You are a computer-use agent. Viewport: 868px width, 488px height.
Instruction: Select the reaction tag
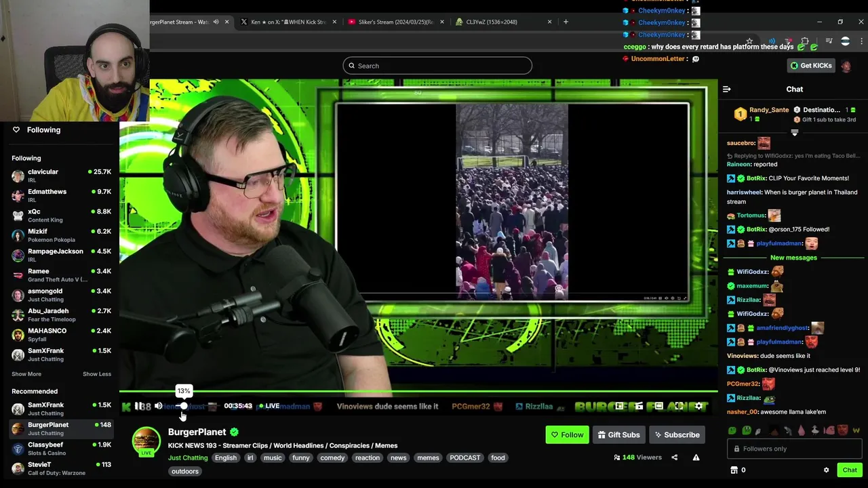click(368, 457)
